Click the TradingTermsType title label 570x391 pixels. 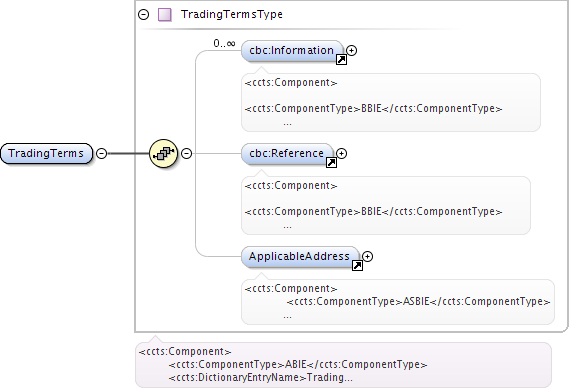tap(232, 15)
